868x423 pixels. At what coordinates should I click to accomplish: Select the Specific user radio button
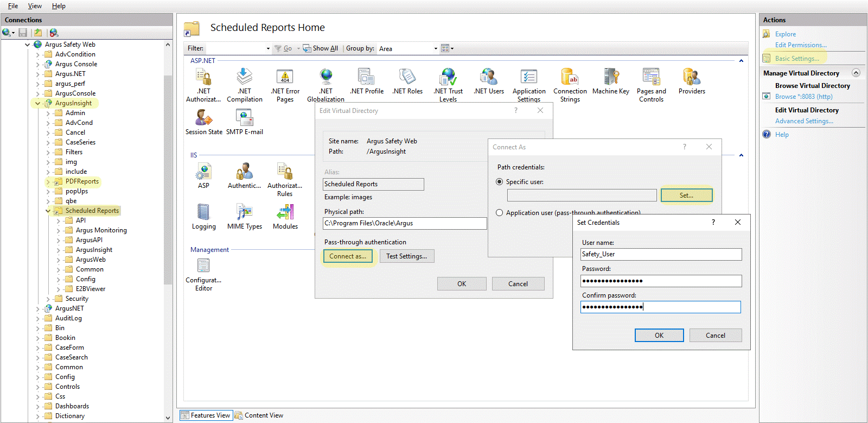coord(499,182)
